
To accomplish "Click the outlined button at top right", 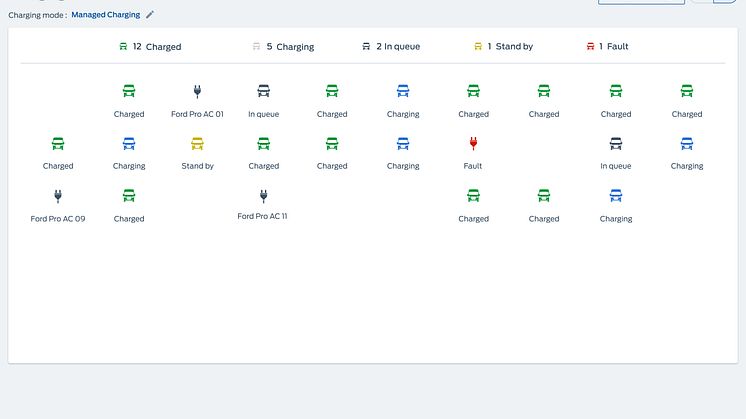I will coord(641,1).
